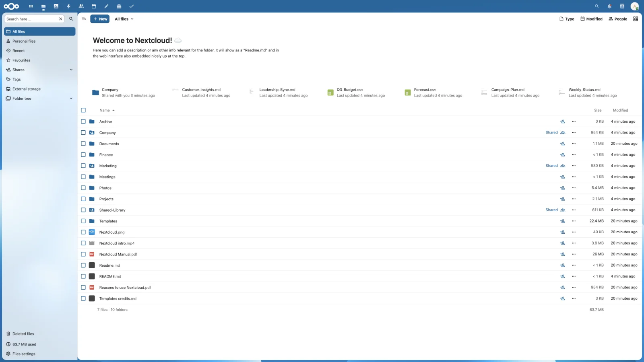Screen dimensions: 644x362
Task: Open the notifications bell
Action: (609, 6)
